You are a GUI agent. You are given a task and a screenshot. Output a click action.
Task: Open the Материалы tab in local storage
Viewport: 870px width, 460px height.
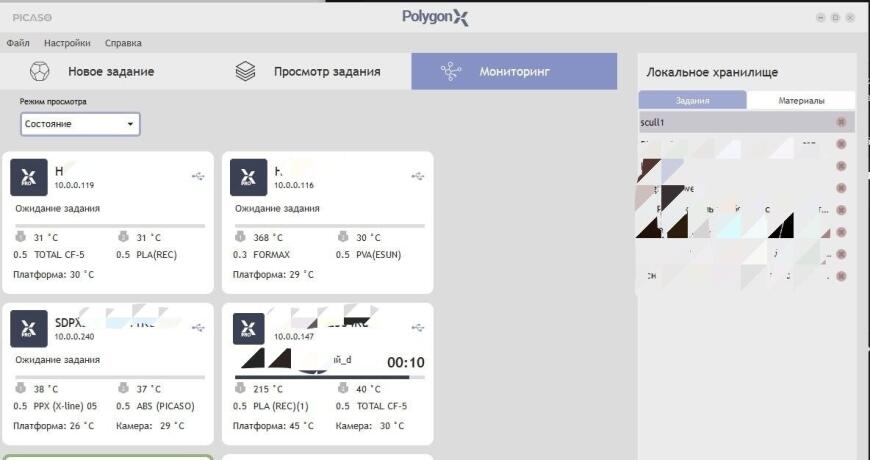coord(801,100)
